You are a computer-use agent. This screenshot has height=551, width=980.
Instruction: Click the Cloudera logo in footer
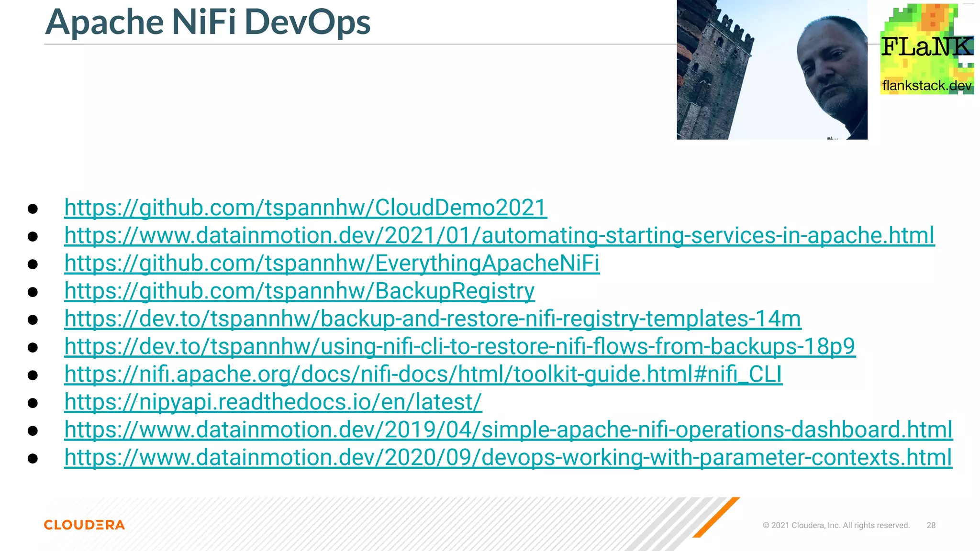click(x=84, y=525)
